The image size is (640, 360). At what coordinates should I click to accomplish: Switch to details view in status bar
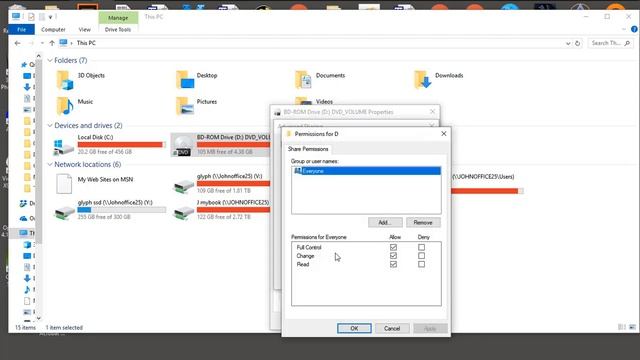622,327
